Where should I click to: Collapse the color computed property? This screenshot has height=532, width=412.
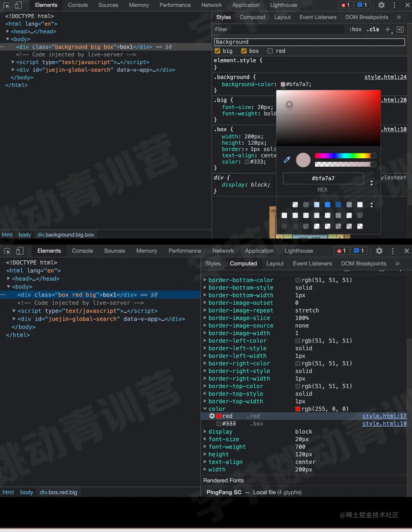tap(205, 409)
